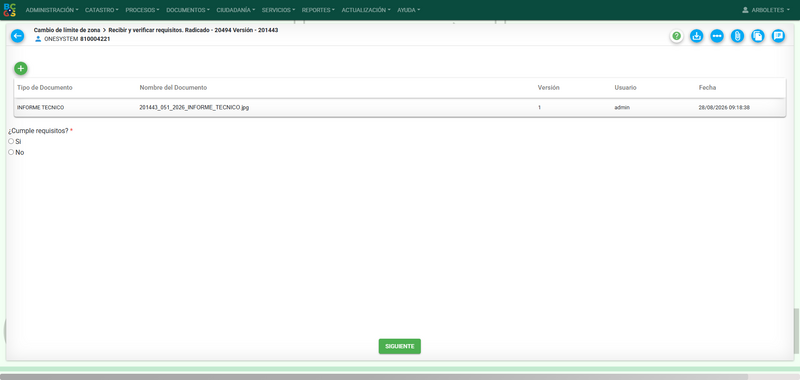Click the paperclip attachments icon

pyautogui.click(x=737, y=36)
